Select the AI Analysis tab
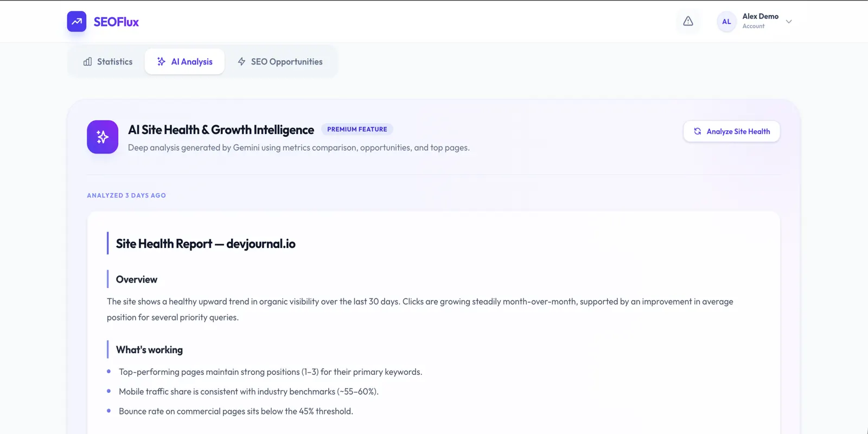Screen dimensions: 868x434 184,62
